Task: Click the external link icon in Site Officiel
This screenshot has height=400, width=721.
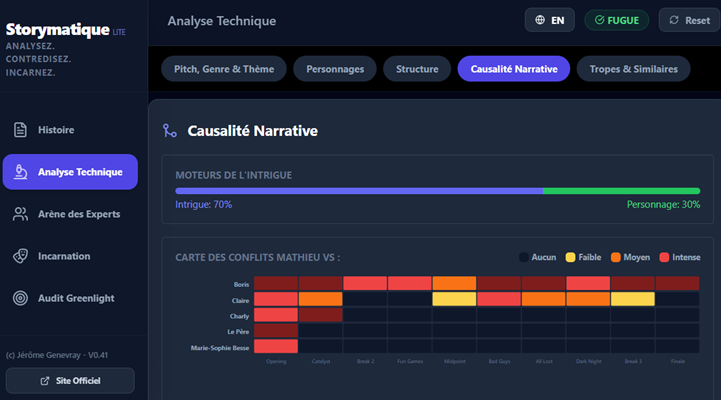Action: pyautogui.click(x=45, y=381)
